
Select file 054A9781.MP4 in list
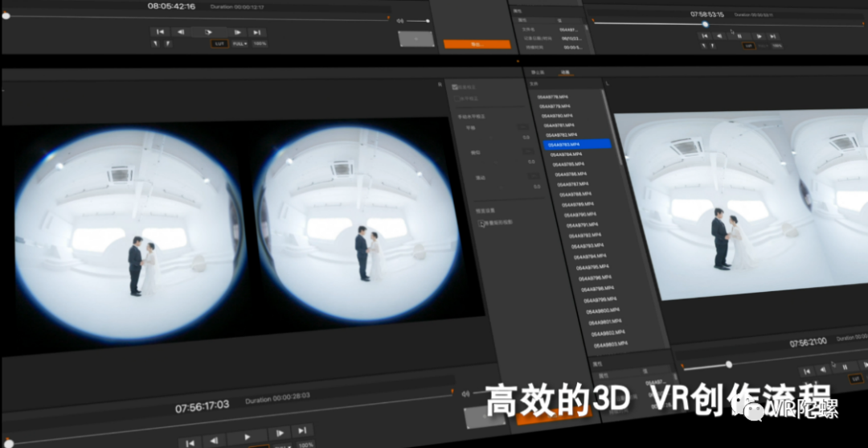(559, 125)
